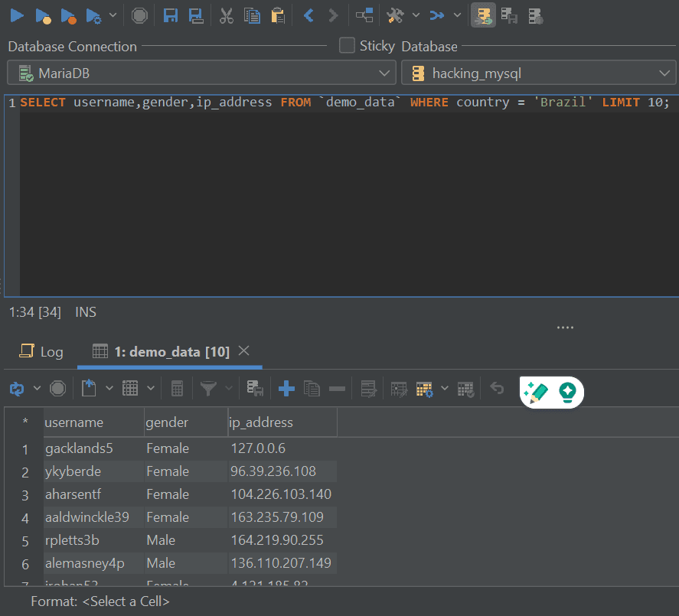This screenshot has height=616, width=679.
Task: Delete a row with the minus icon
Action: (338, 389)
